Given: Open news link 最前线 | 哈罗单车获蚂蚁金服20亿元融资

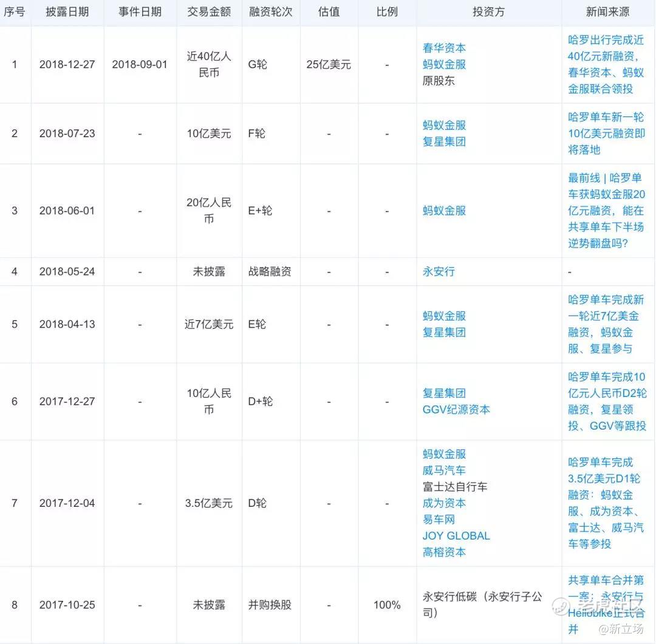Looking at the screenshot, I should 606,211.
